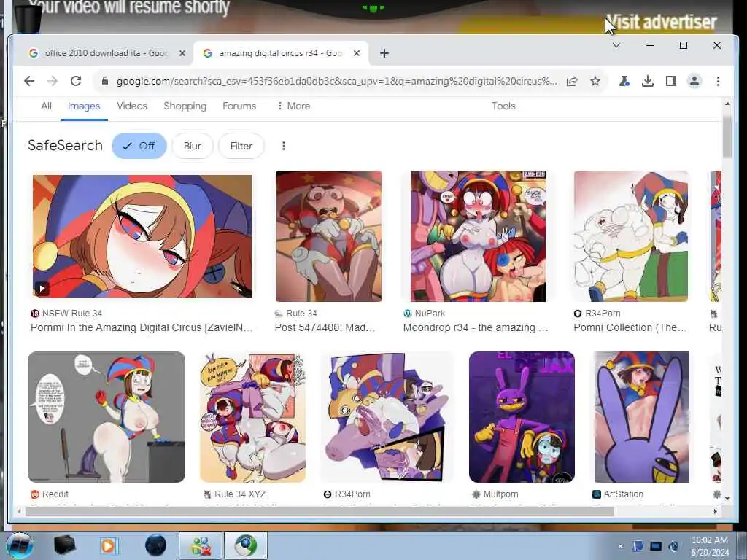
Task: Reload the current Google page
Action: (x=76, y=81)
